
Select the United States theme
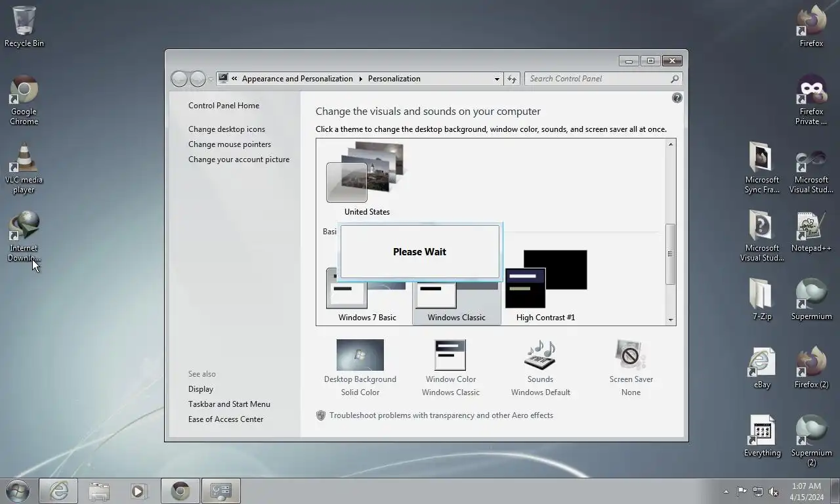point(367,179)
